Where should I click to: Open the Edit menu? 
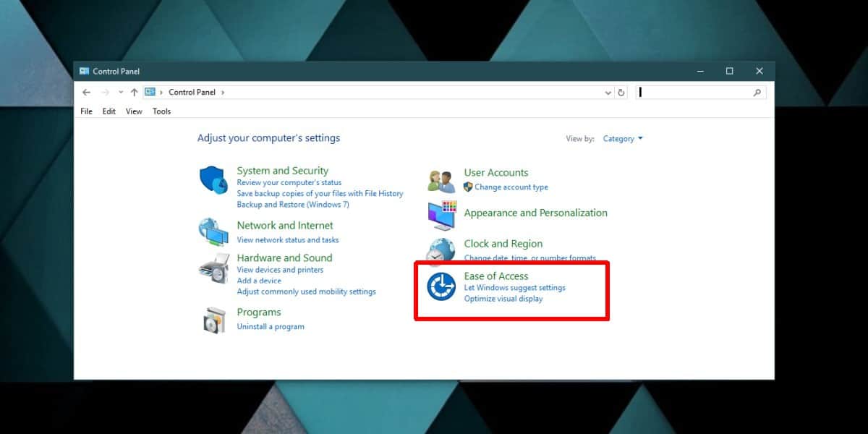coord(109,111)
